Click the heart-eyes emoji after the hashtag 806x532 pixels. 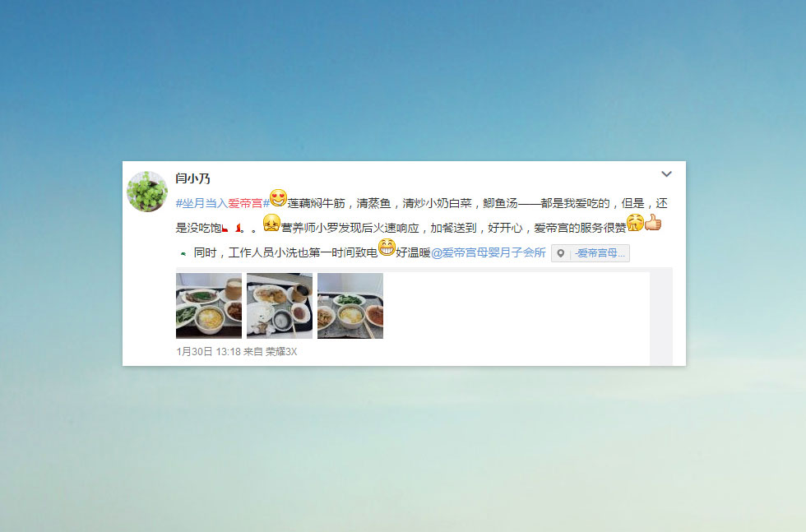(x=278, y=198)
